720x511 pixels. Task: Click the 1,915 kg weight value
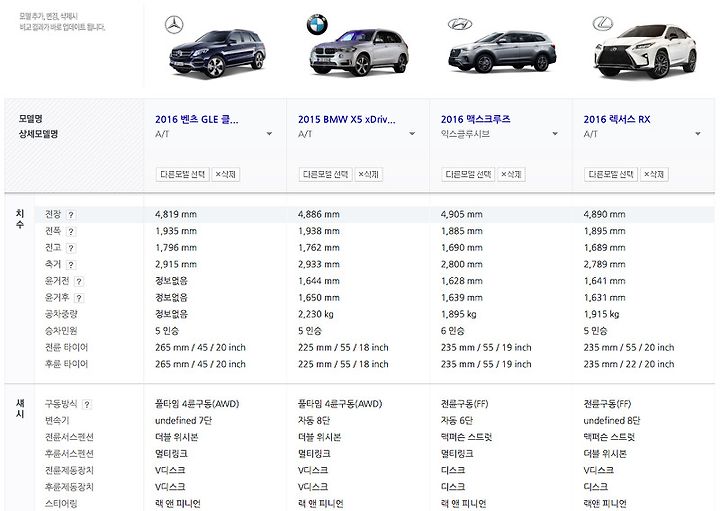[601, 314]
